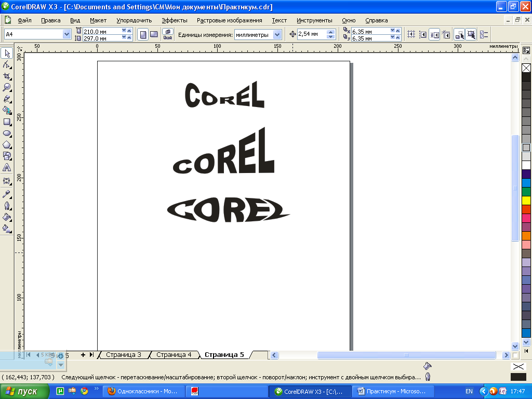This screenshot has width=532, height=399.
Task: Click the Snap to objects icon
Action: [x=434, y=34]
